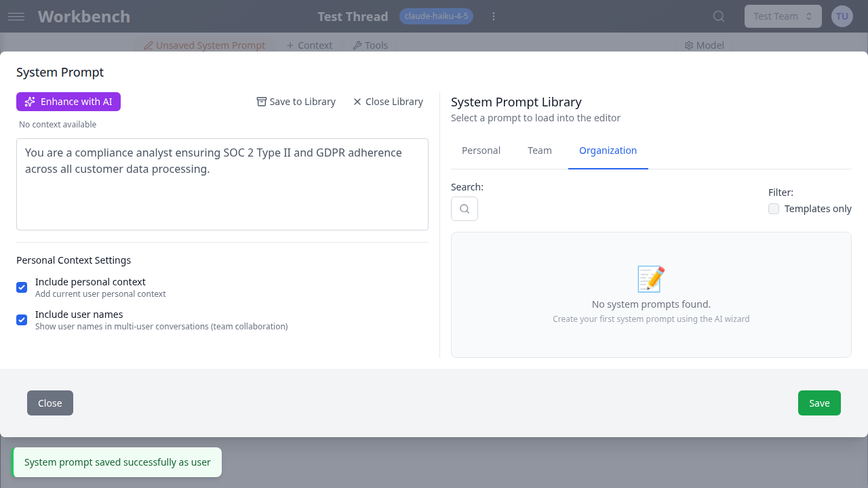Disable Include personal context
The height and width of the screenshot is (488, 868).
[21, 287]
